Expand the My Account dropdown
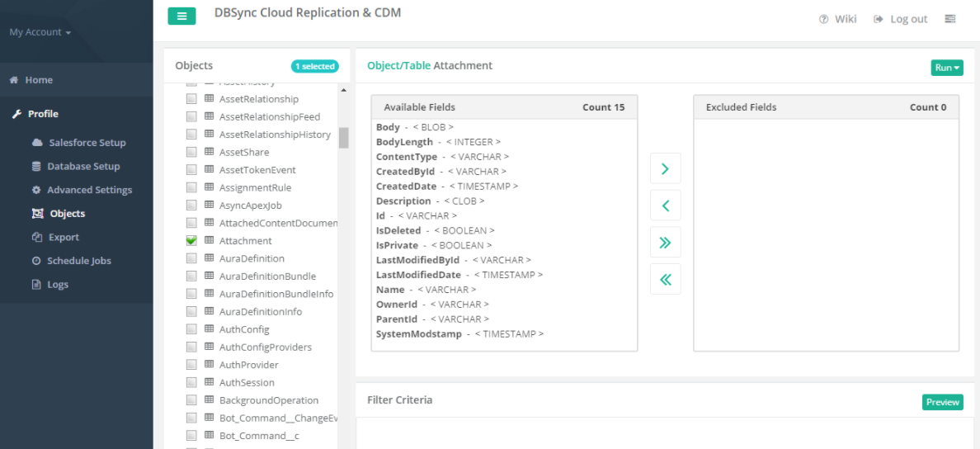Image resolution: width=980 pixels, height=449 pixels. (x=40, y=32)
